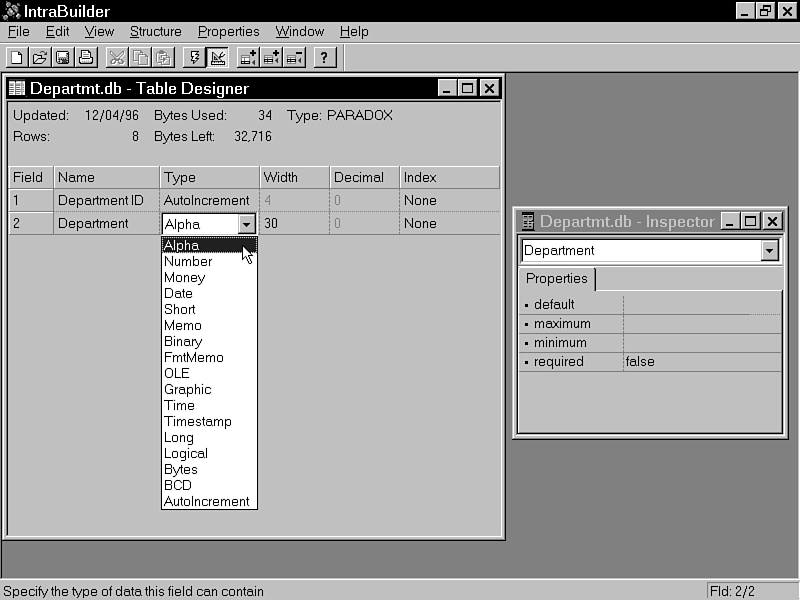Switch to the Properties tab in Inspector
The width and height of the screenshot is (800, 600).
pyautogui.click(x=556, y=279)
